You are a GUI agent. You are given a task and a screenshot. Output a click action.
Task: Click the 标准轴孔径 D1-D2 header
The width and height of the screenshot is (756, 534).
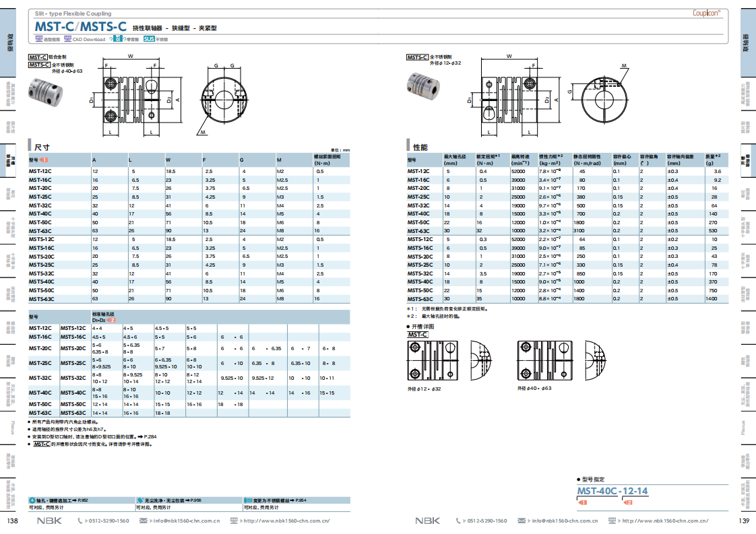point(104,317)
